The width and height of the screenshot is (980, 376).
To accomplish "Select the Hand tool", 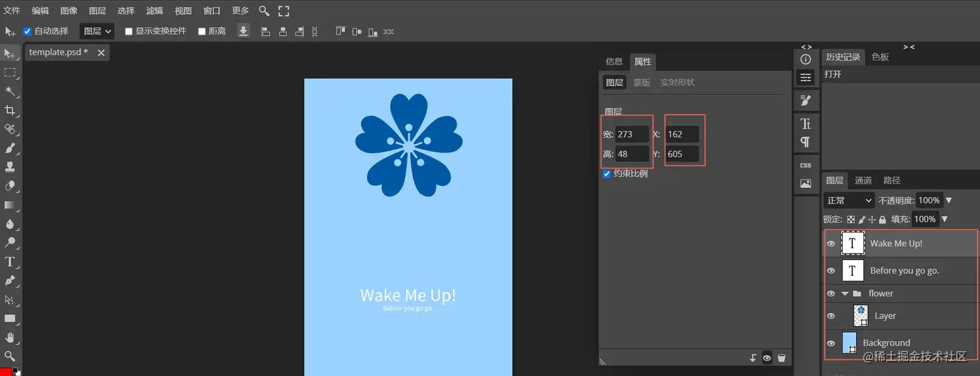I will [x=10, y=337].
